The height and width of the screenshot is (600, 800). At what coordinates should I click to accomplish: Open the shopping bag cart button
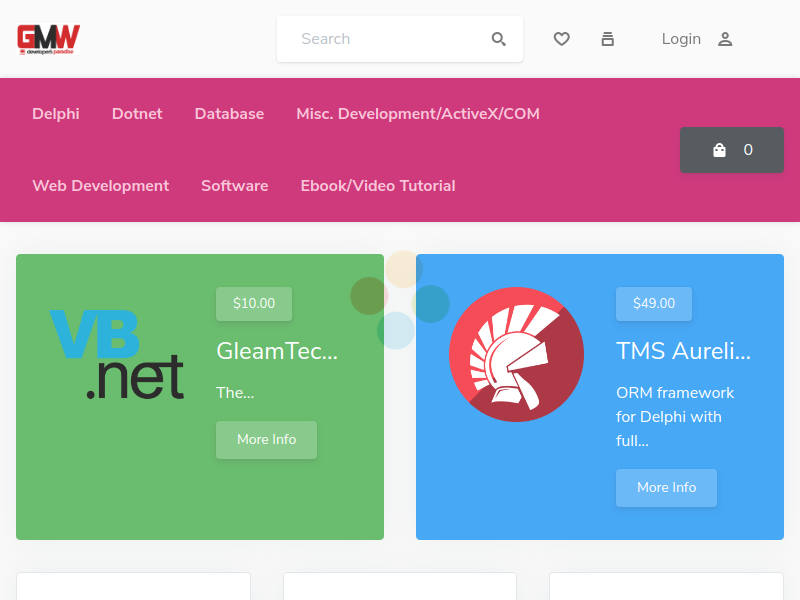point(732,150)
